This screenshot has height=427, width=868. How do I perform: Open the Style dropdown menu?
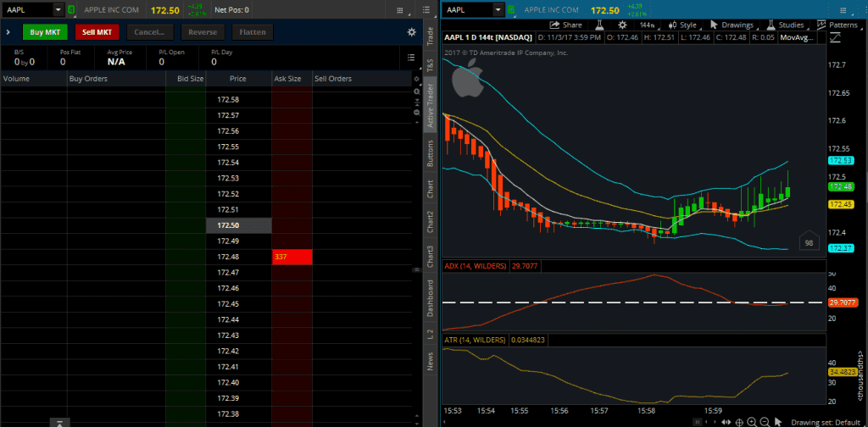(682, 25)
